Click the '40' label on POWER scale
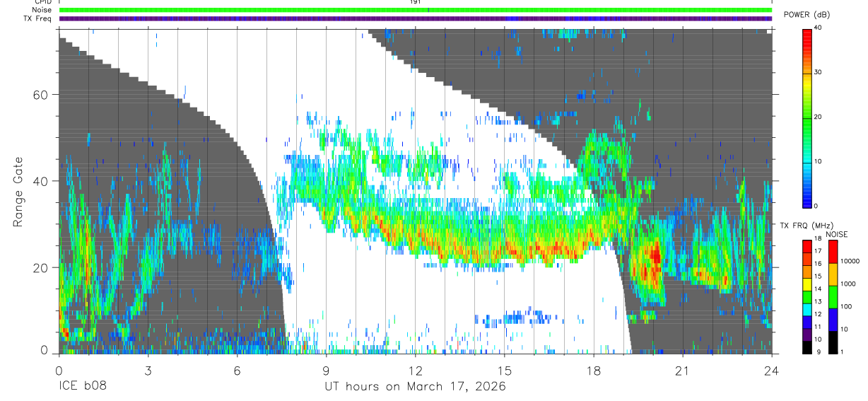Image resolution: width=868 pixels, height=401 pixels. point(819,28)
